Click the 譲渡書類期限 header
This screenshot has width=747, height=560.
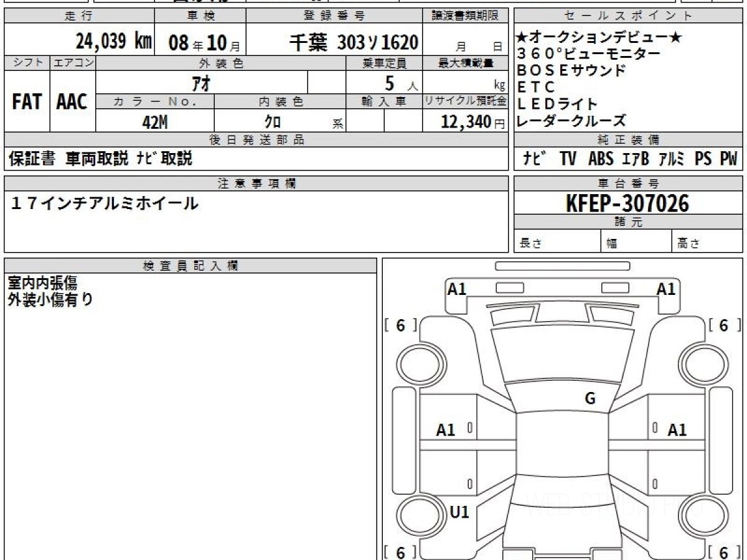[x=467, y=16]
